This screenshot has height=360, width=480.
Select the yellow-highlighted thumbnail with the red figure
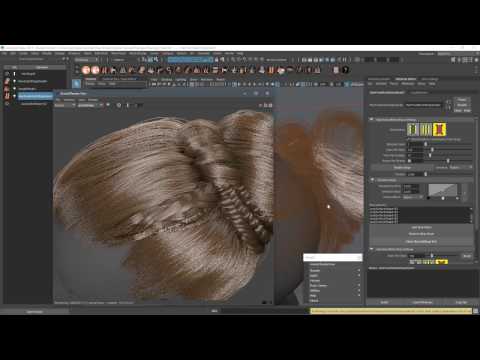[439, 129]
